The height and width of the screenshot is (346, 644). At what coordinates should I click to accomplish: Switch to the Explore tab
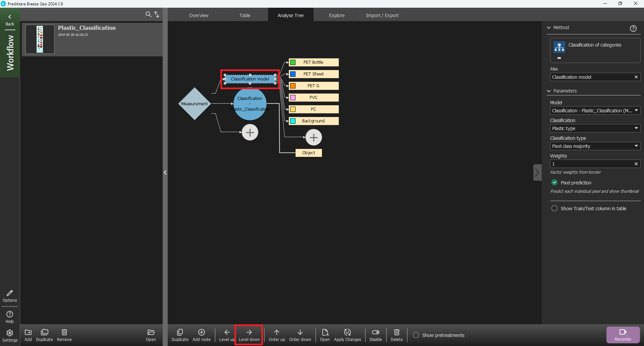336,15
